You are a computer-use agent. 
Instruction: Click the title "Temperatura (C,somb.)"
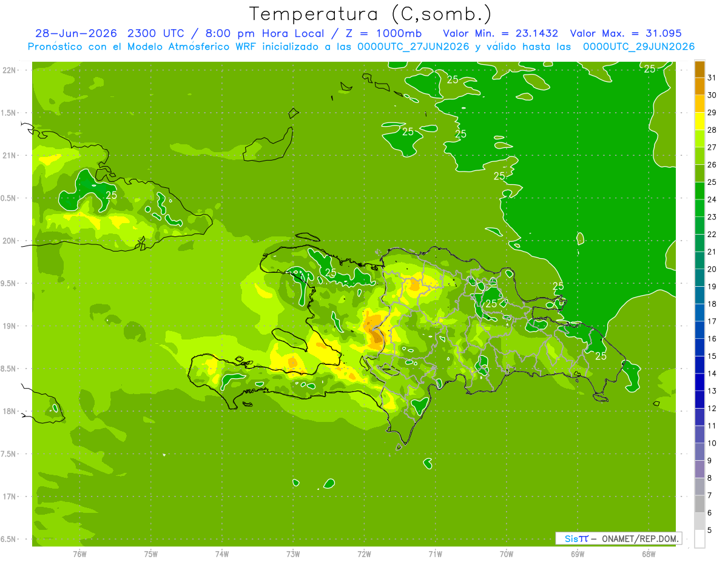click(x=371, y=14)
